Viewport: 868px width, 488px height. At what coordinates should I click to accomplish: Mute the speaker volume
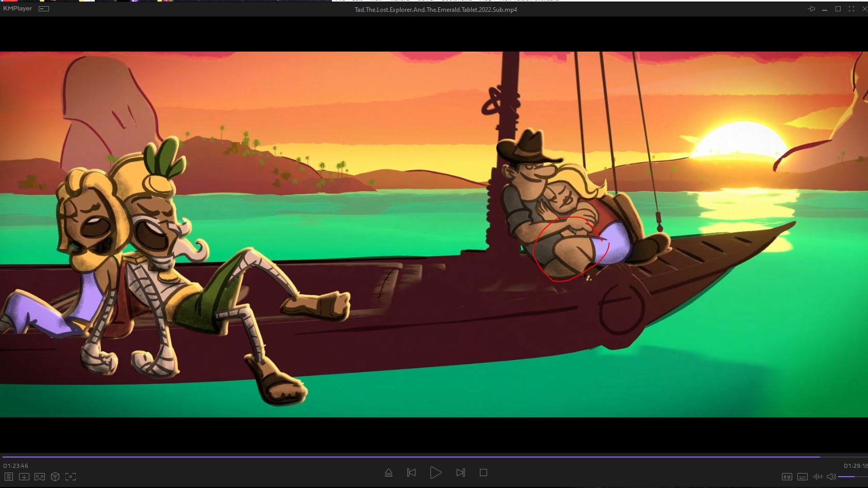pos(831,477)
